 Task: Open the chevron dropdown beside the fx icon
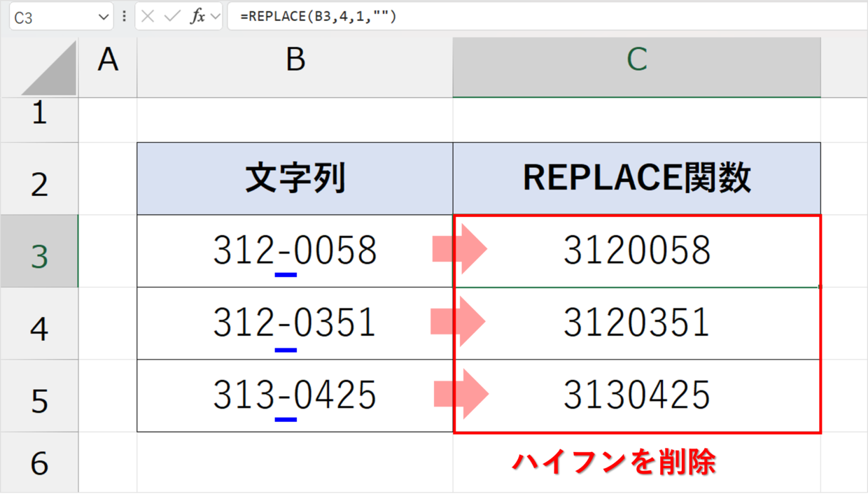(215, 17)
